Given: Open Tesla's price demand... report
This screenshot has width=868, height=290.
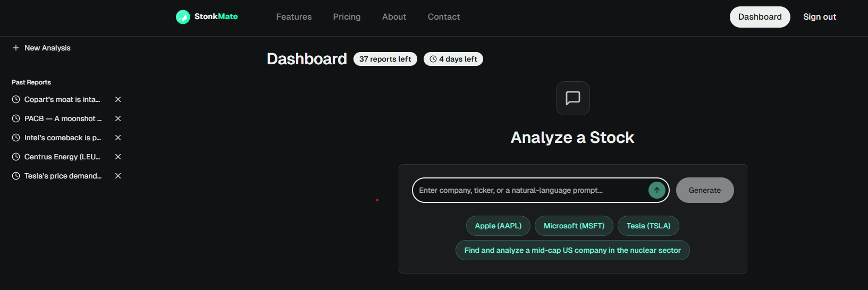Looking at the screenshot, I should [63, 176].
